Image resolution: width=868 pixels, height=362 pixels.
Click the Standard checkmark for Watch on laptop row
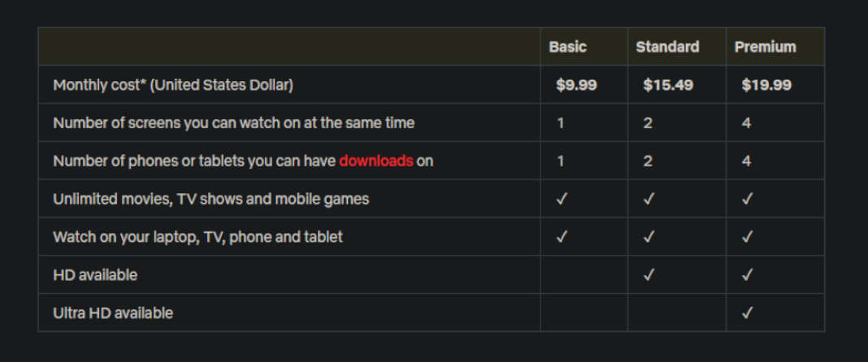[649, 237]
